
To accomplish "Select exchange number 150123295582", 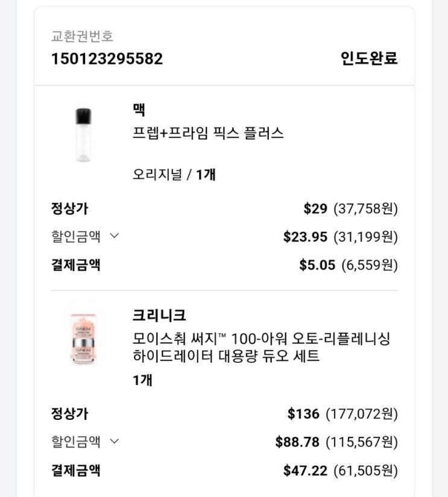I will pyautogui.click(x=107, y=58).
